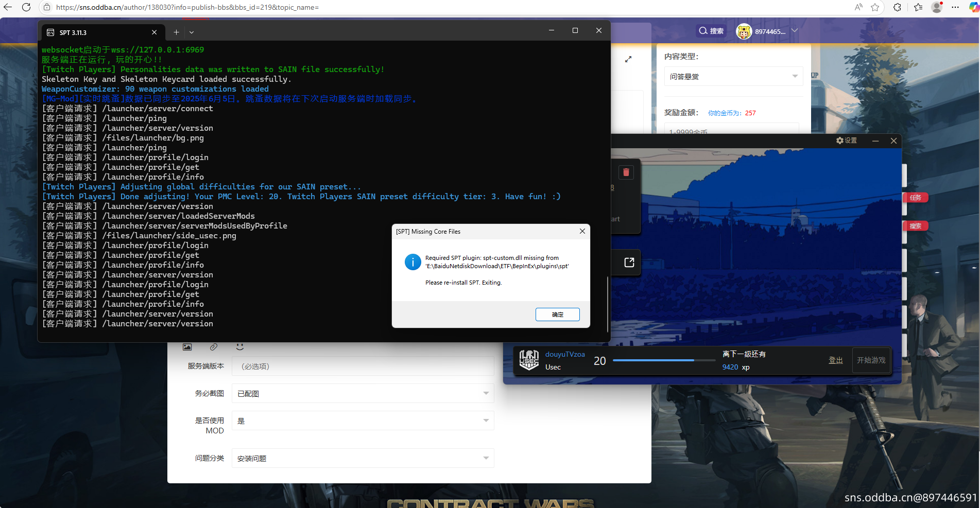Close the SPT launcher window
Screen dimensions: 980x508
tap(893, 141)
